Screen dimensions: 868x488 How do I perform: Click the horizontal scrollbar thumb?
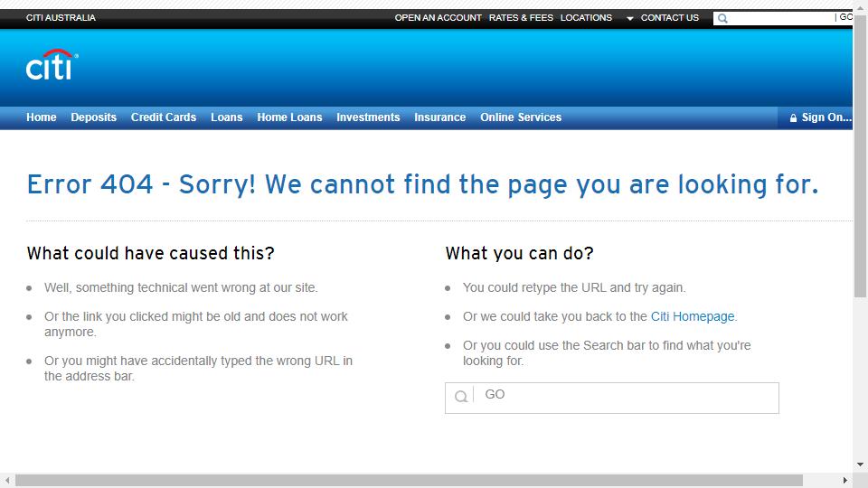coord(409,480)
